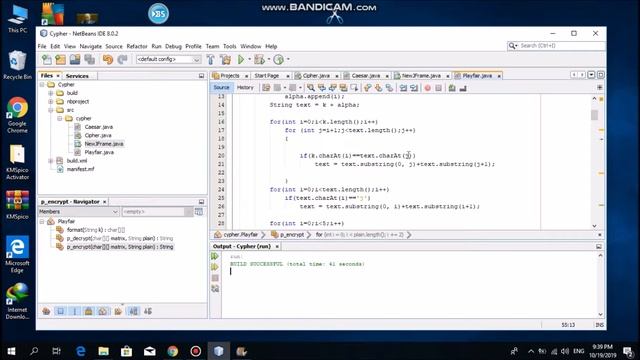Click the Shift Line Right icon
Viewport: 640px width, 360px height.
click(x=414, y=88)
